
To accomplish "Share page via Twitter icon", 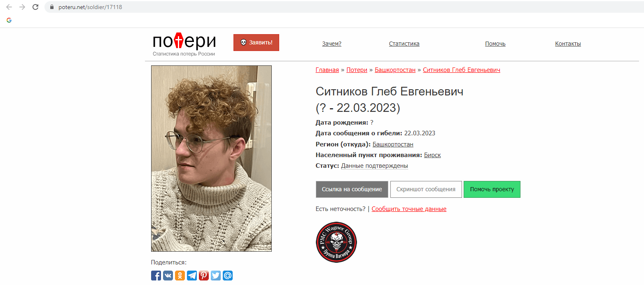I will coord(216,276).
